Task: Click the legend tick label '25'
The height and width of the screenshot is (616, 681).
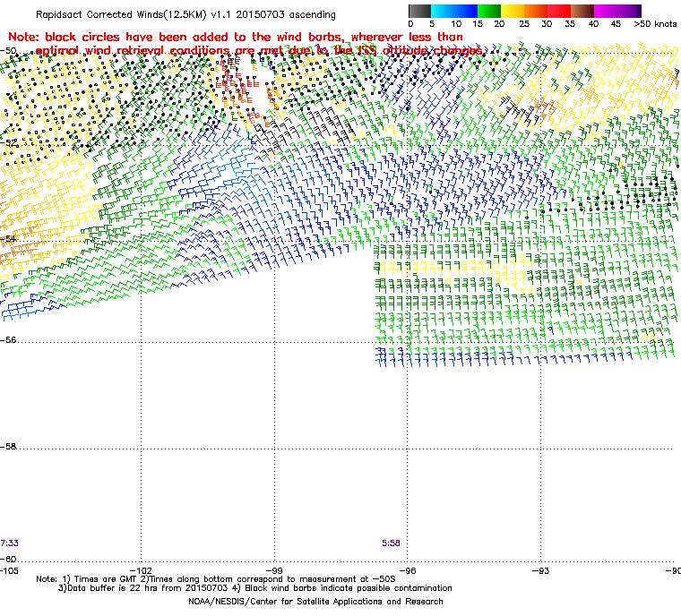Action: [x=524, y=24]
